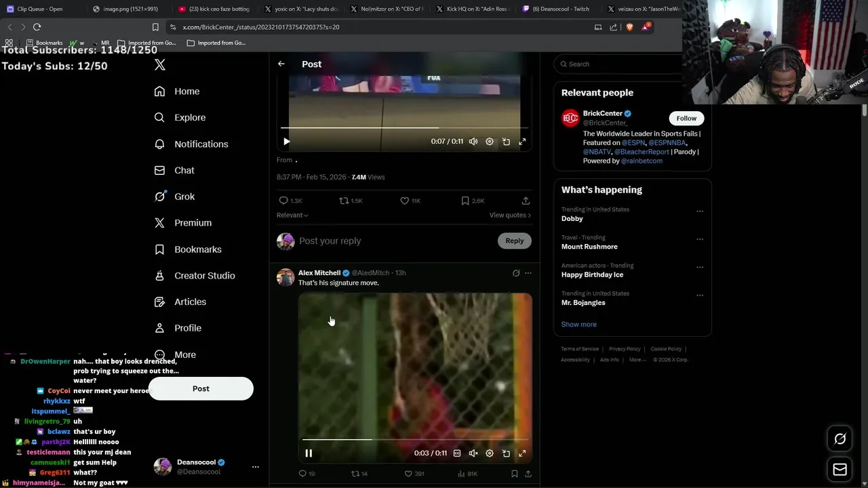Viewport: 868px width, 488px height.
Task: Open Bookmarks in sidebar
Action: tap(188, 249)
